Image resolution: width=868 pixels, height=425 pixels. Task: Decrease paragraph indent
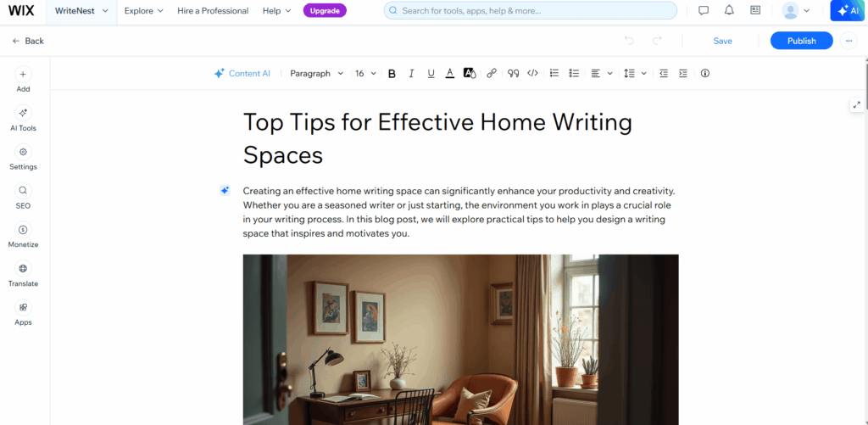click(664, 73)
